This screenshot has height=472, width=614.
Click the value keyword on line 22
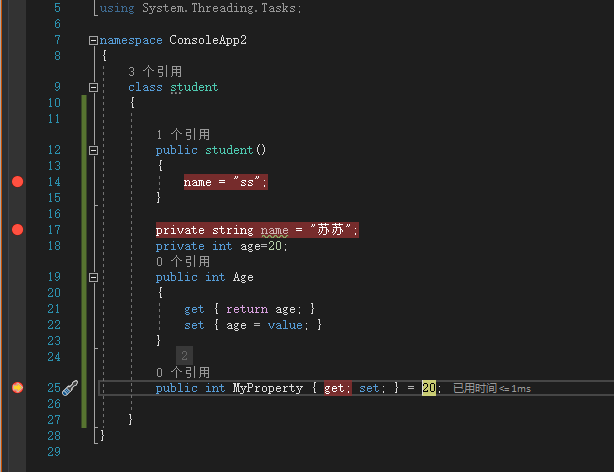tap(285, 325)
